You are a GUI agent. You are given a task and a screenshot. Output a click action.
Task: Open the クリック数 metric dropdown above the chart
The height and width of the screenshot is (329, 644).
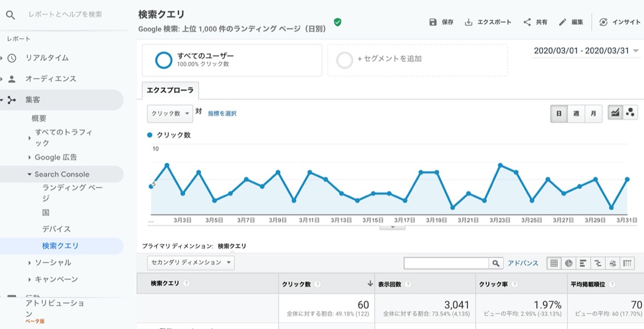tap(170, 113)
